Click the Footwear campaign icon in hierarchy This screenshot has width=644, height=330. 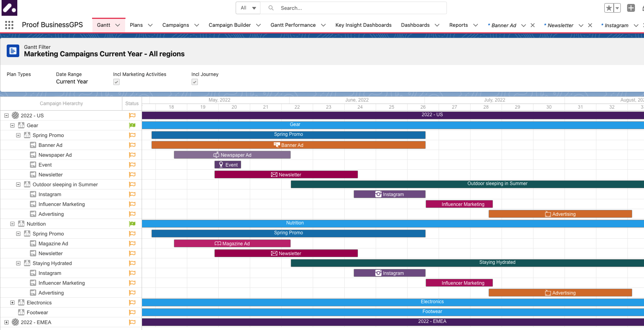tap(21, 312)
